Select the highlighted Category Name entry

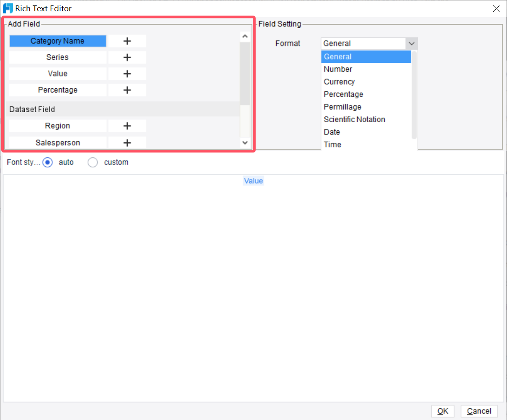coord(57,41)
